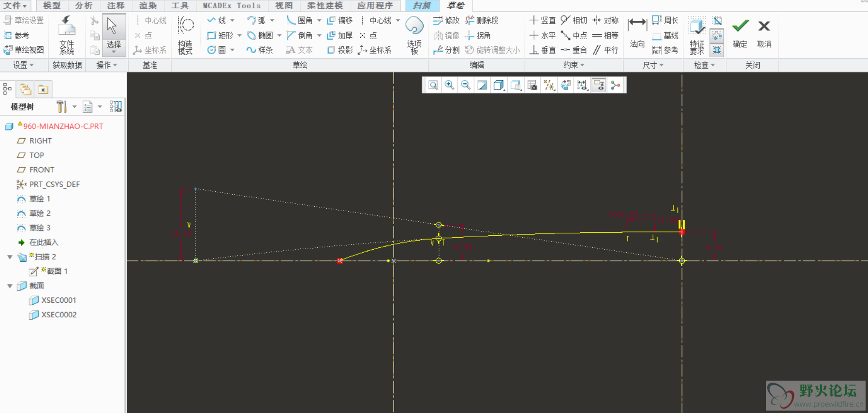This screenshot has width=868, height=413.
Task: Open the File (文件) menu
Action: tap(15, 6)
